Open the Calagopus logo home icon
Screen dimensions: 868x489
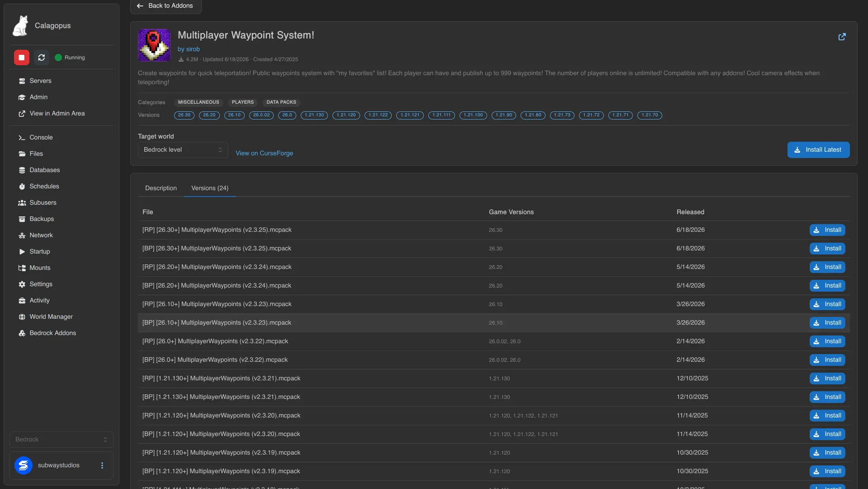[20, 26]
